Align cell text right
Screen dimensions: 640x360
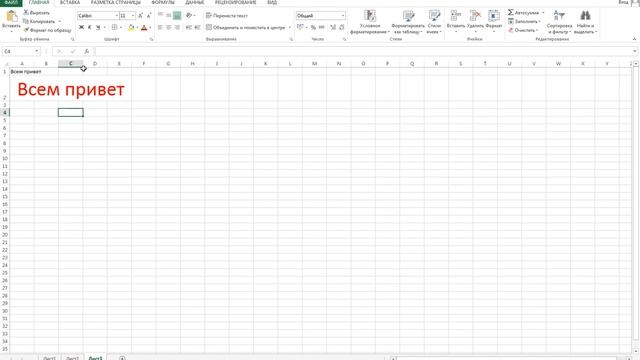(177, 27)
